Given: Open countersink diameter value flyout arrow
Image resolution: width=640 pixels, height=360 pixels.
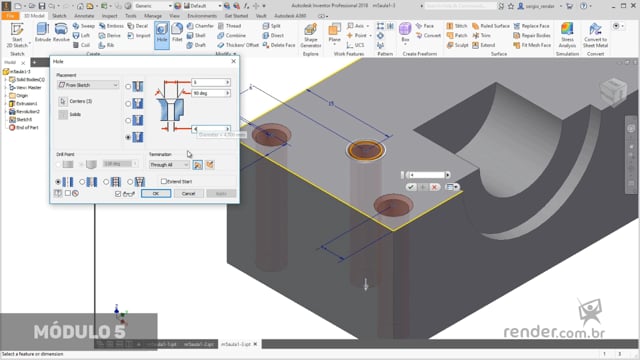Looking at the screenshot, I should (x=227, y=82).
